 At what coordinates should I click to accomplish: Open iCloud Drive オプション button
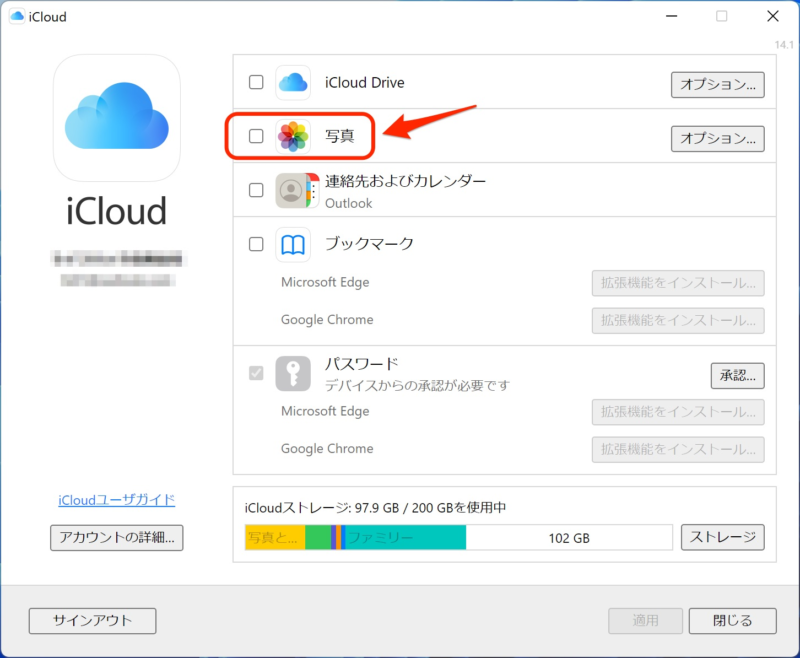(717, 85)
